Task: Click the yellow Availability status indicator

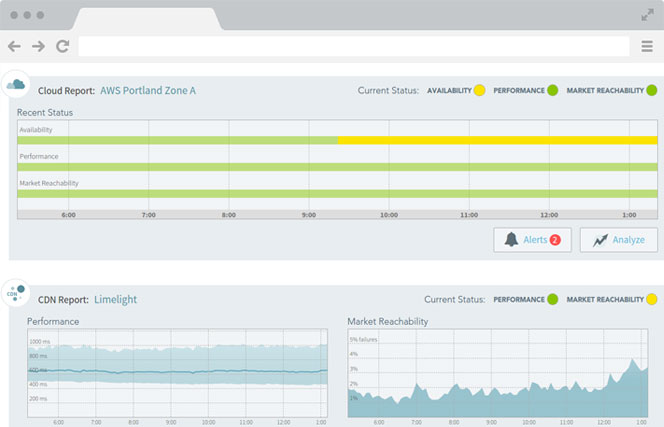Action: point(480,91)
